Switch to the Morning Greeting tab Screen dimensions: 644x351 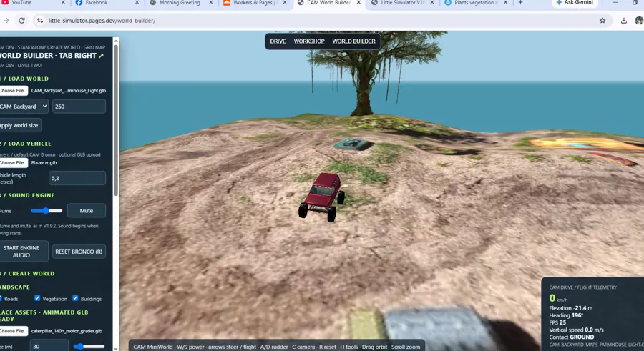click(179, 3)
